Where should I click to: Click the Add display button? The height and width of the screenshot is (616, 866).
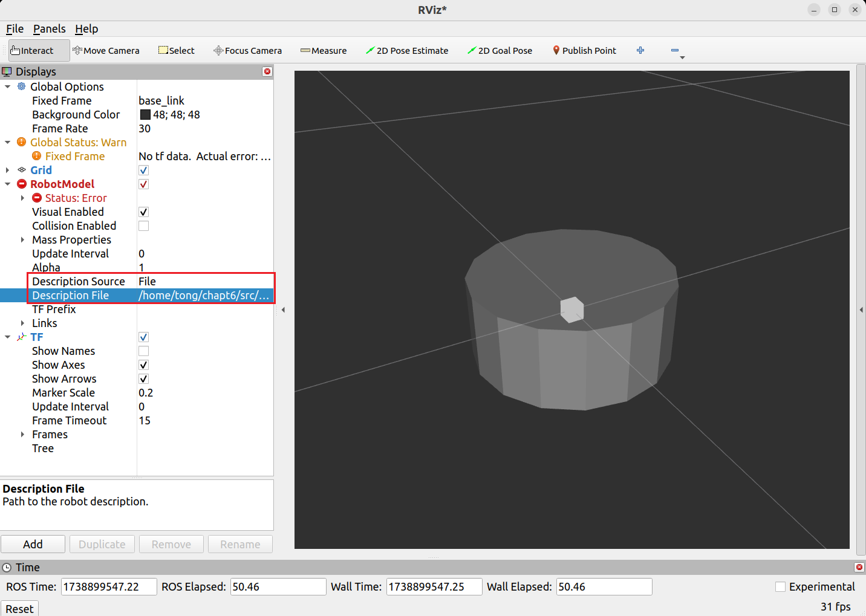point(33,544)
